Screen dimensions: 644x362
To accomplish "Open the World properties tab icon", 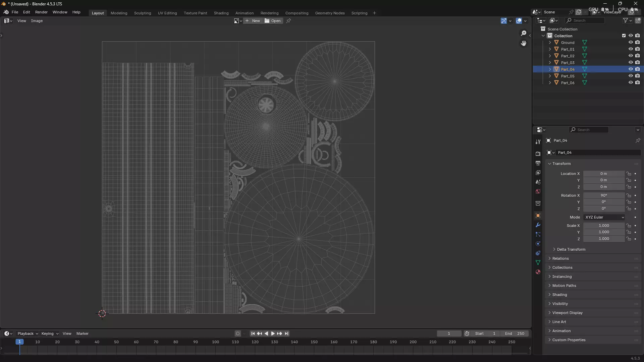I will click(x=538, y=191).
